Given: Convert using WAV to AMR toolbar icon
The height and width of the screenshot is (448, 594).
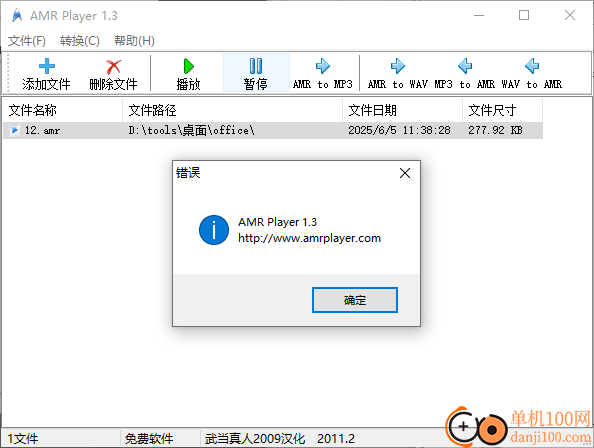Looking at the screenshot, I should point(532,66).
